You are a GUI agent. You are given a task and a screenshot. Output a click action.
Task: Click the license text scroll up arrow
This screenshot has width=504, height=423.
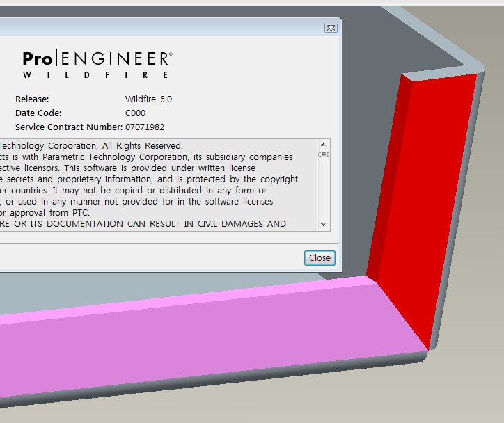(324, 145)
